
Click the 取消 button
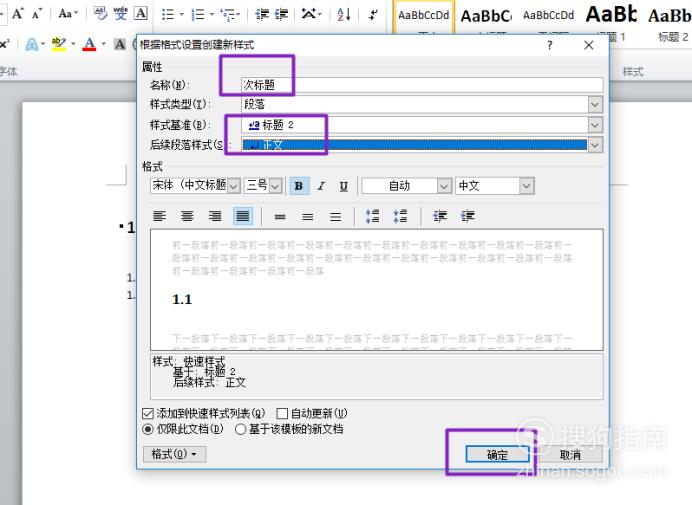(x=570, y=455)
